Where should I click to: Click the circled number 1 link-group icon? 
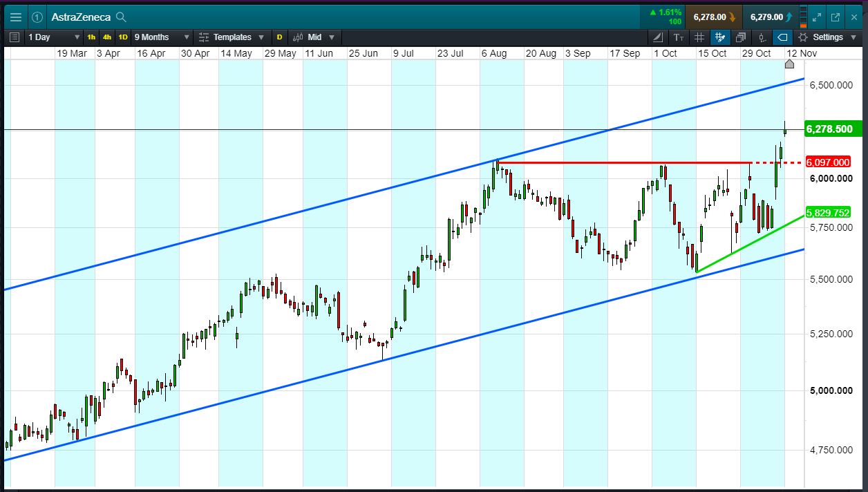tap(37, 17)
